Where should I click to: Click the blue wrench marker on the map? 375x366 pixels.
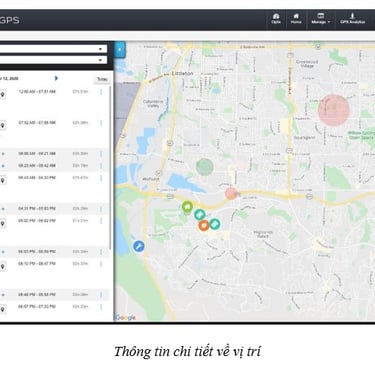click(139, 246)
